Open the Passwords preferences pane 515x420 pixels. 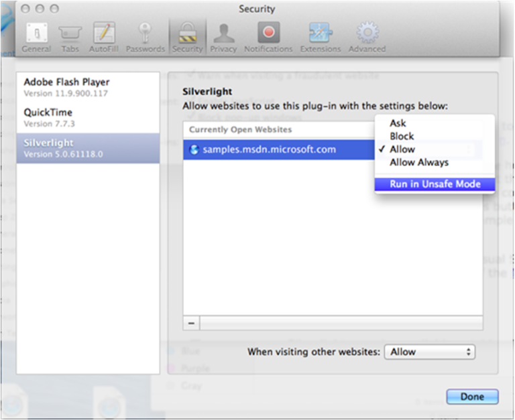coord(145,38)
